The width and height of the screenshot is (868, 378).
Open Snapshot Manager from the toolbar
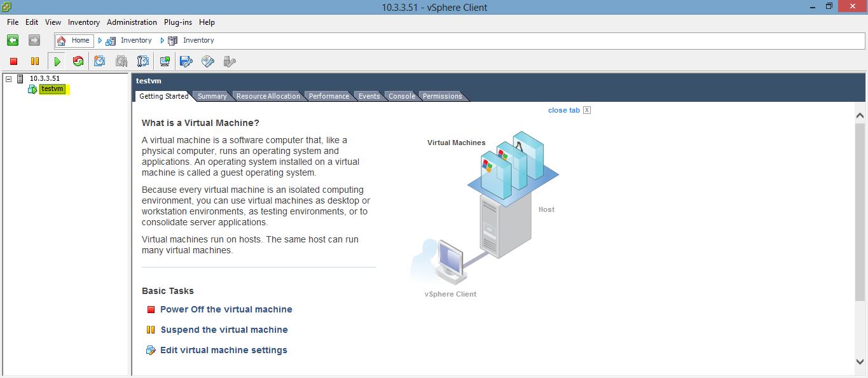pos(142,61)
